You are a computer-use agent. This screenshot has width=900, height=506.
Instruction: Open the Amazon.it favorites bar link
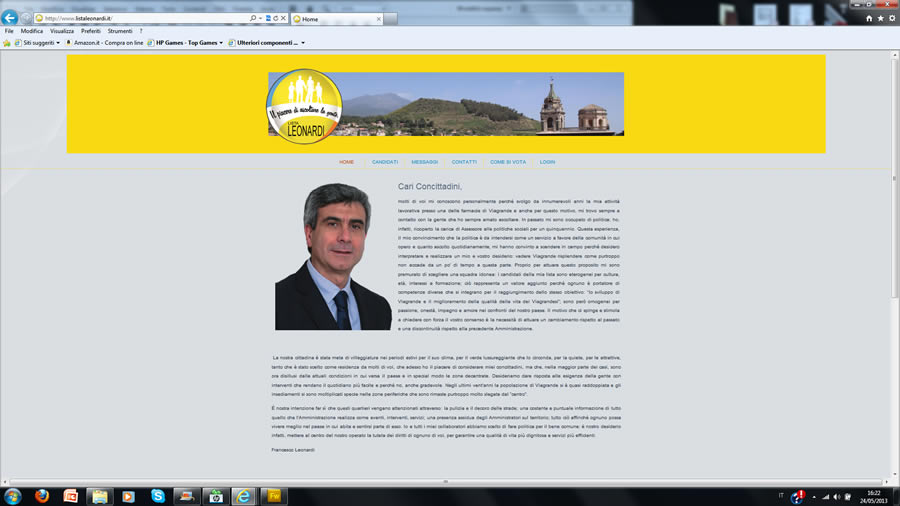tap(104, 43)
